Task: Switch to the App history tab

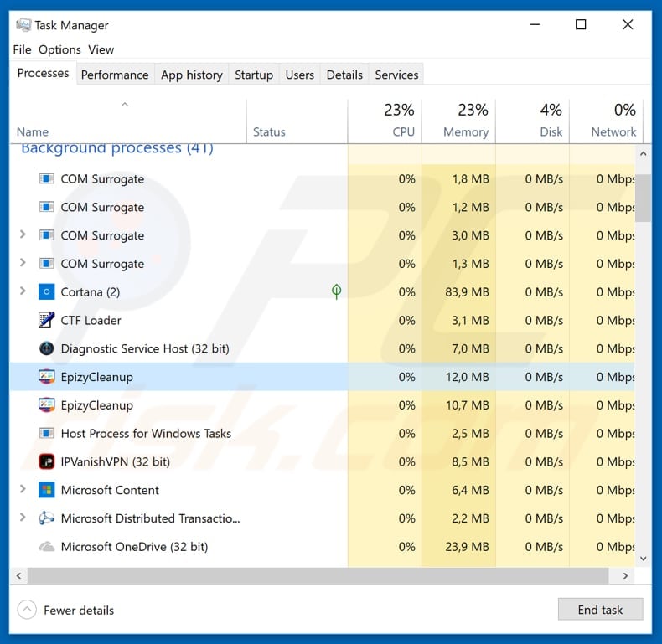Action: (192, 75)
